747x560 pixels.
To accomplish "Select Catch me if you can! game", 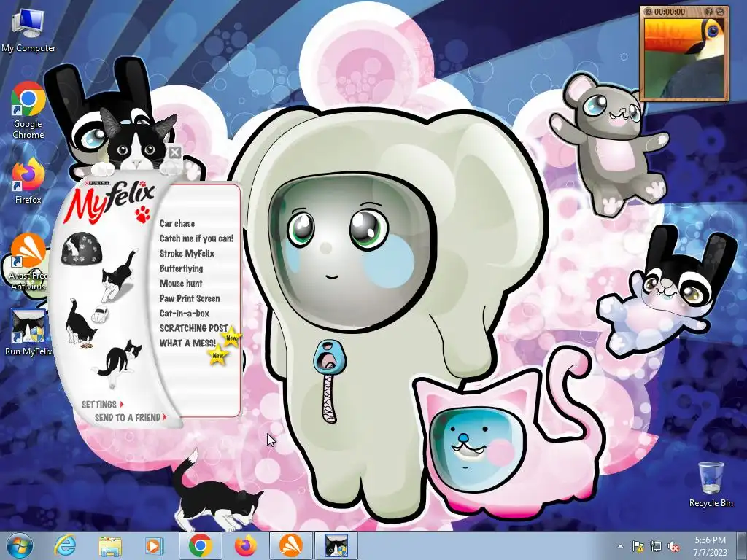I will 196,238.
